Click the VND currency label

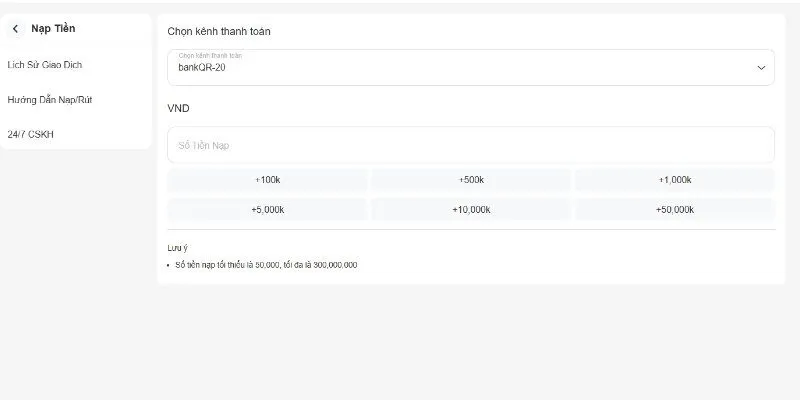[179, 108]
